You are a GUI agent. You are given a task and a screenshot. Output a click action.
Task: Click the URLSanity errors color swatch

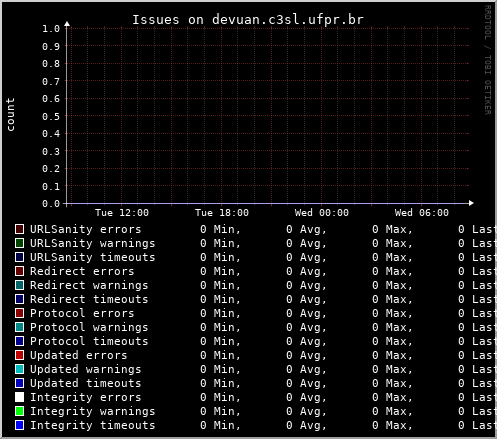(x=19, y=229)
